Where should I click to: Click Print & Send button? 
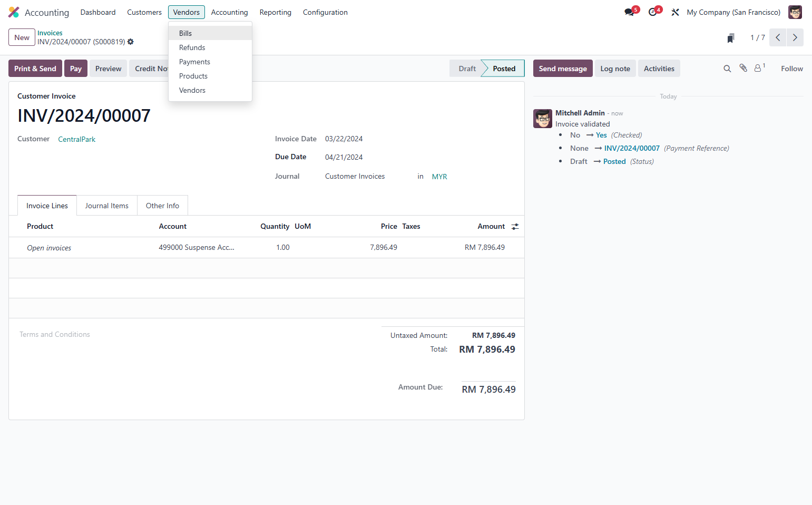click(35, 69)
